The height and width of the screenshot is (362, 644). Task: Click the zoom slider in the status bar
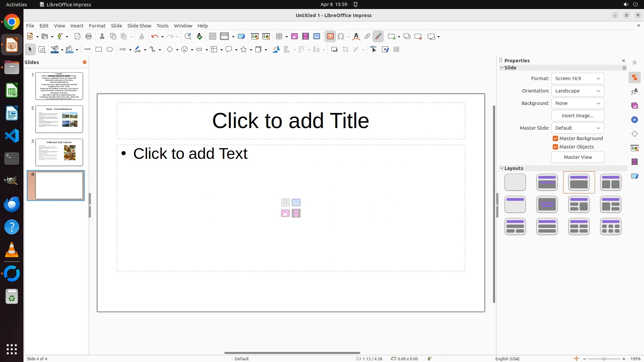click(x=604, y=359)
